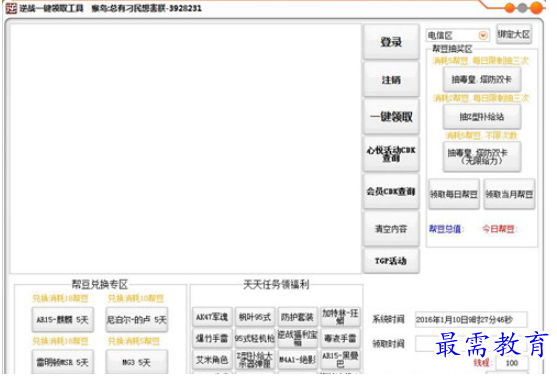Click the 消耗5帮豆 不限次数 label
This screenshot has width=557, height=376.
[481, 135]
